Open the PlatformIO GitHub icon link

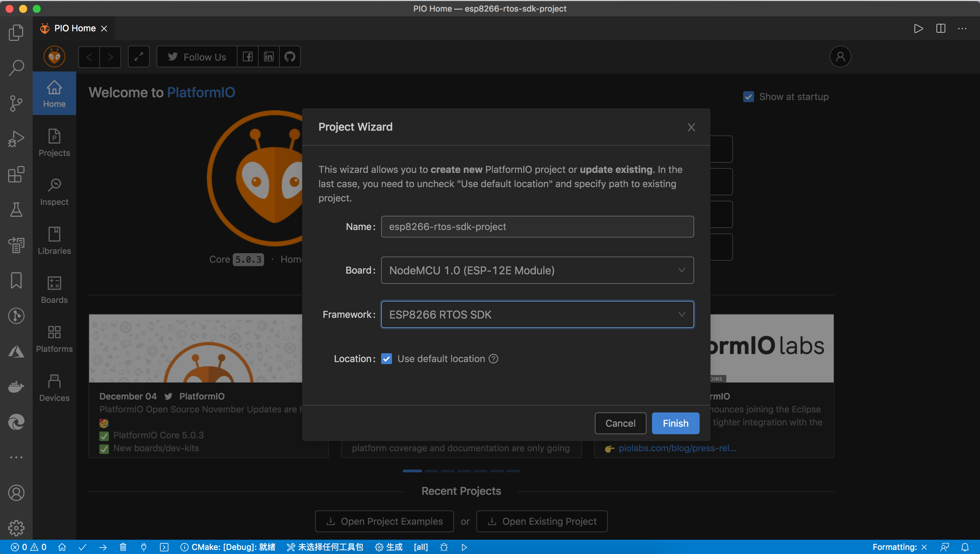pyautogui.click(x=290, y=57)
